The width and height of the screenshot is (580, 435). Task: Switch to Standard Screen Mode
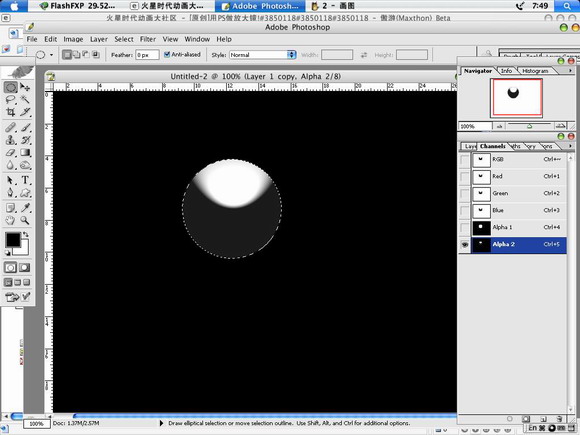[8, 283]
